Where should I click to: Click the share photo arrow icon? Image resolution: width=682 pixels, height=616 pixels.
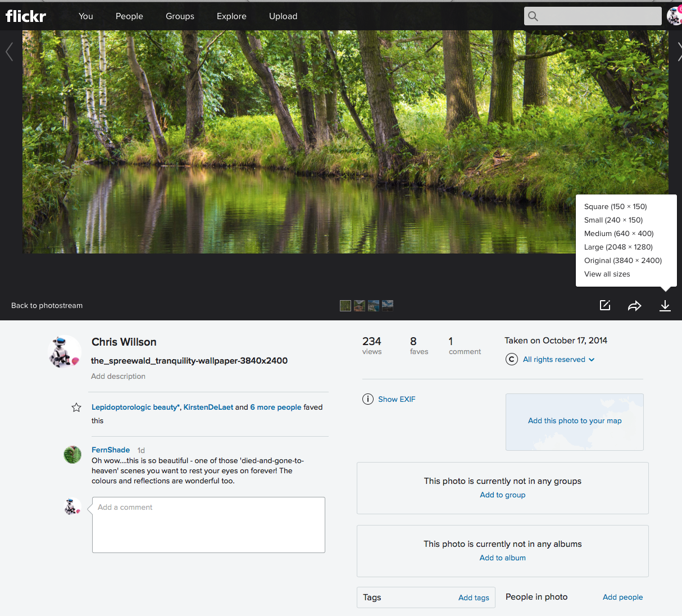(x=634, y=305)
